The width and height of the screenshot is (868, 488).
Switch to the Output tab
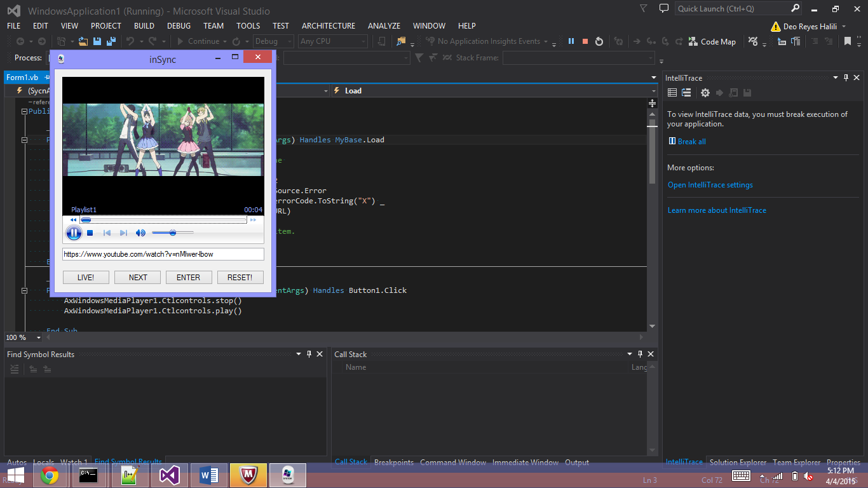point(577,463)
